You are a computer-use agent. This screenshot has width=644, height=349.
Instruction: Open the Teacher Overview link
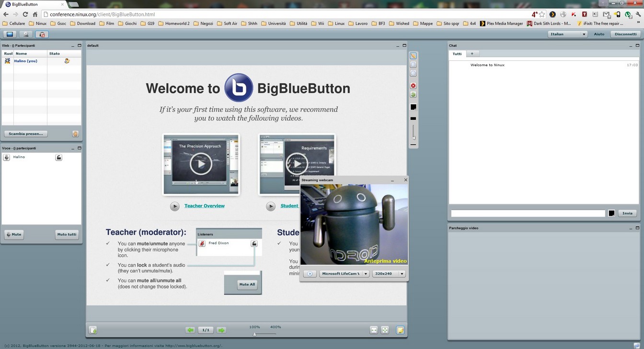coord(204,206)
